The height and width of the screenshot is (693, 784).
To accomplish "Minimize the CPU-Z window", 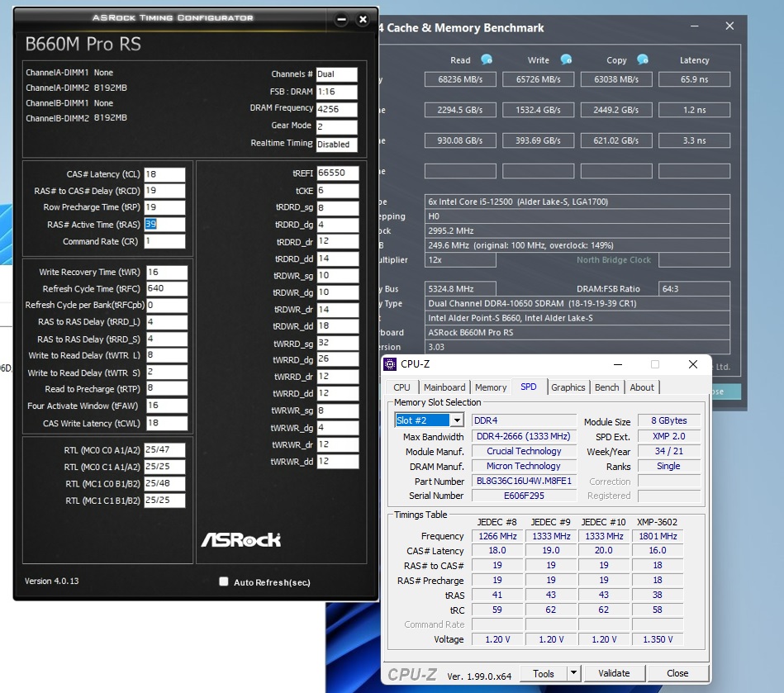I will (x=618, y=364).
